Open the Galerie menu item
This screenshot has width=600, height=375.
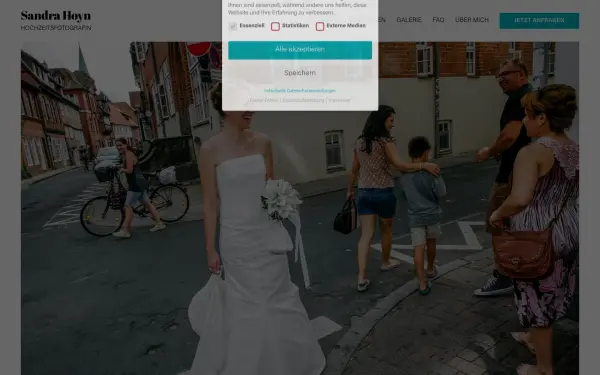[409, 20]
